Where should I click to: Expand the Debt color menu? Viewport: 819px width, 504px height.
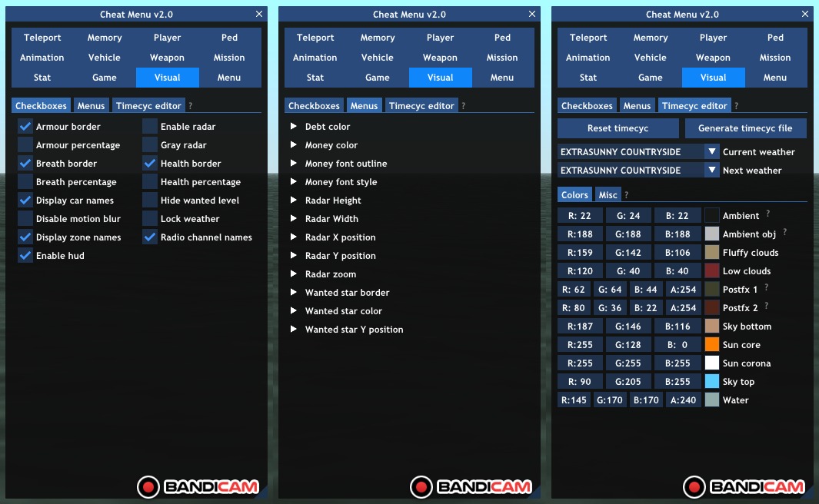pos(294,126)
